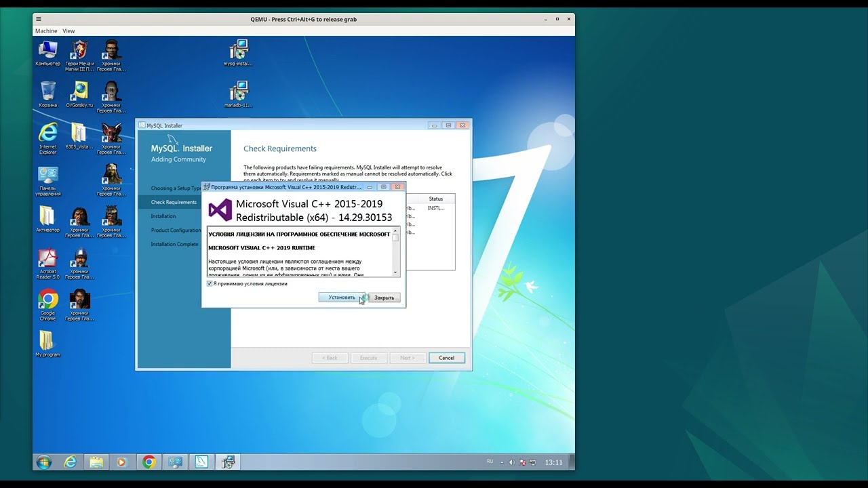The width and height of the screenshot is (868, 488).
Task: Click the Check Requirements heading text
Action: coord(280,148)
